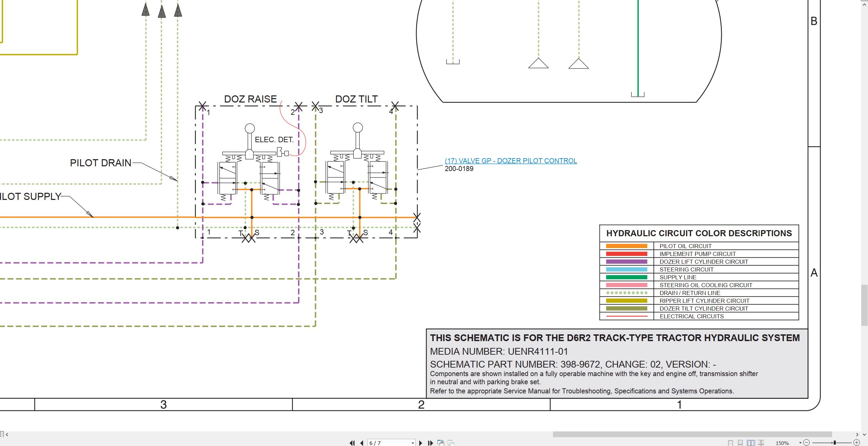Click the thin red Electrical Circuits swatch
This screenshot has height=446, width=868.
click(x=627, y=316)
